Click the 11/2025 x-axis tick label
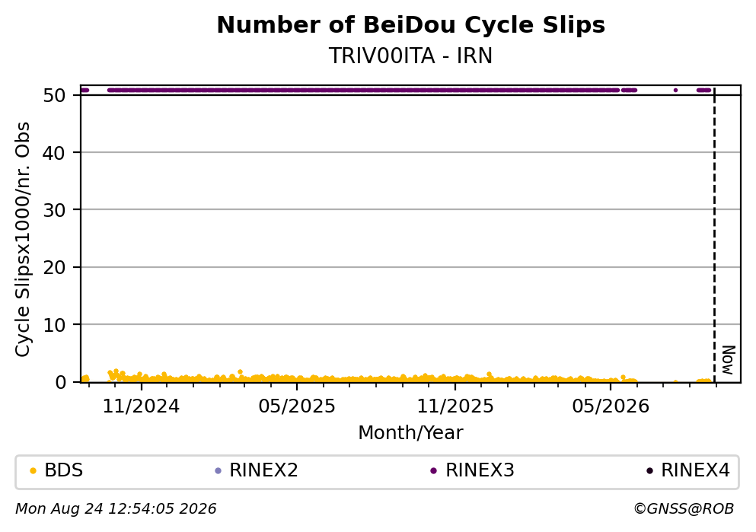The height and width of the screenshot is (532, 756). [x=455, y=406]
